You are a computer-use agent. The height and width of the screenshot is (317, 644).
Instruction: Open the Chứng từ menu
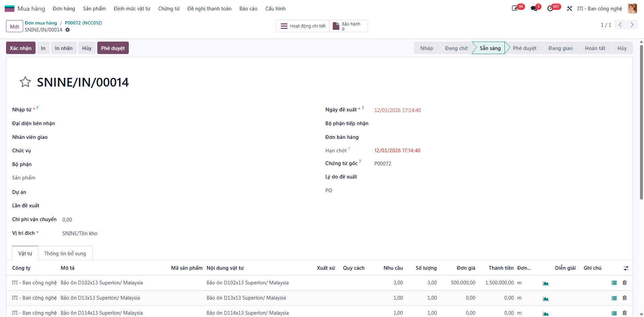(x=169, y=8)
